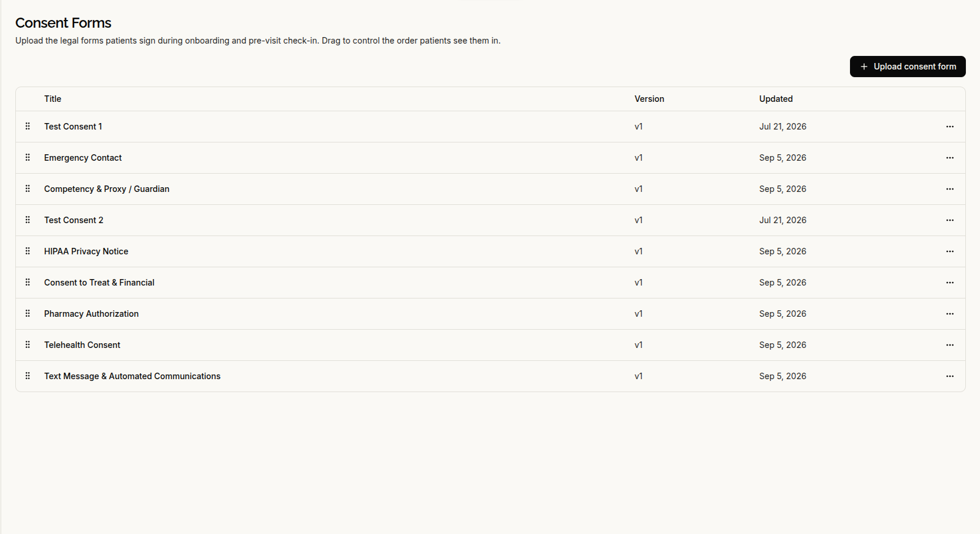Viewport: 980px width, 534px height.
Task: Click drag handle of Test Consent 2 row
Action: pos(28,220)
